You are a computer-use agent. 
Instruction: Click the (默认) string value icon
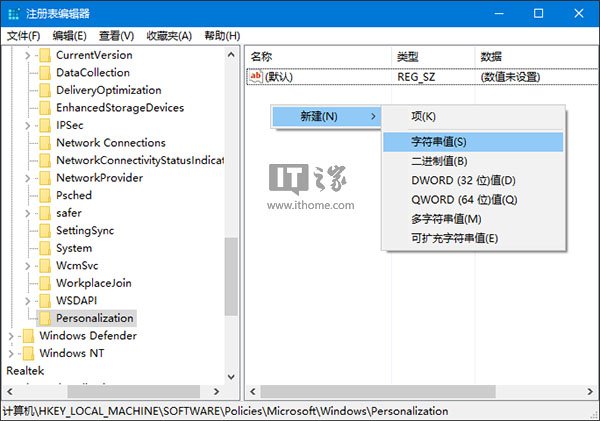[x=256, y=77]
